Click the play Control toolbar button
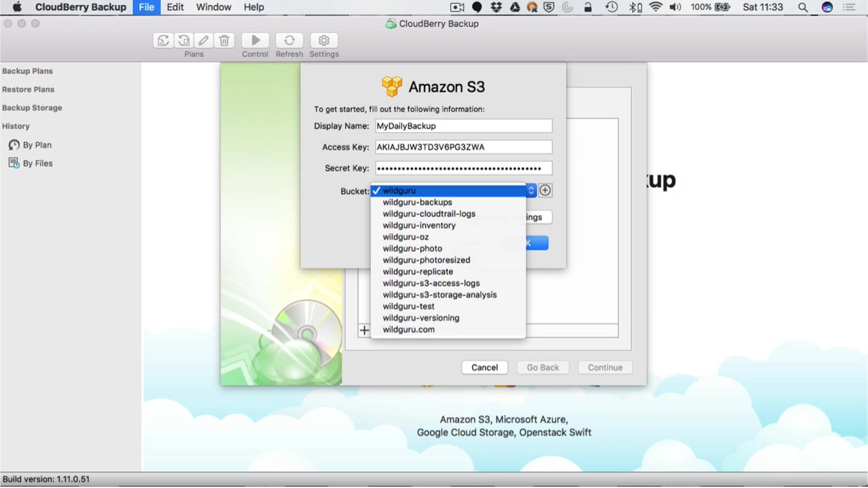 point(256,41)
